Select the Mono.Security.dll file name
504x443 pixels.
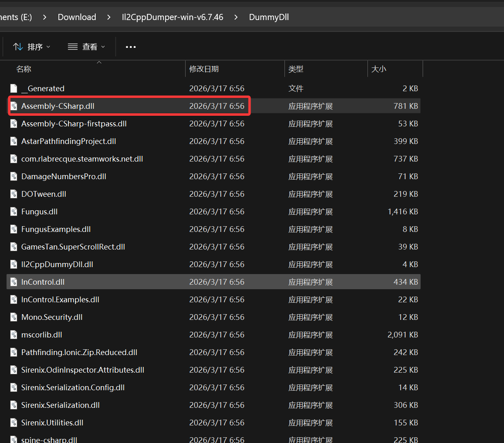(52, 317)
